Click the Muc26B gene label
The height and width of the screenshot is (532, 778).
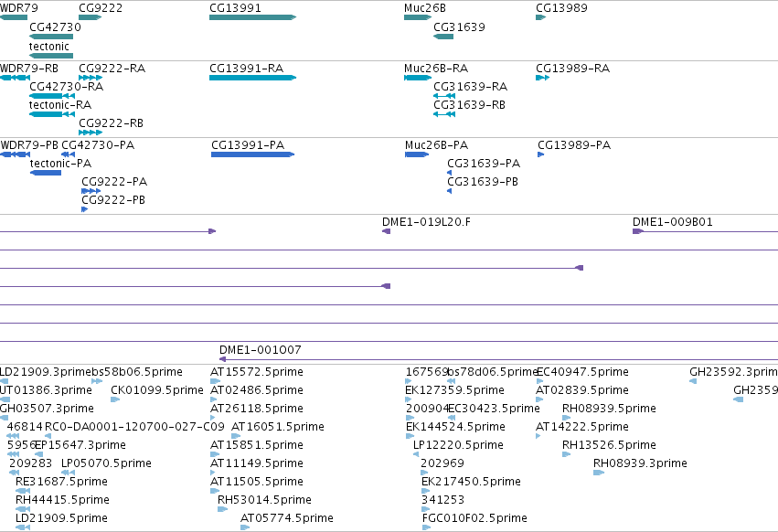click(x=425, y=8)
